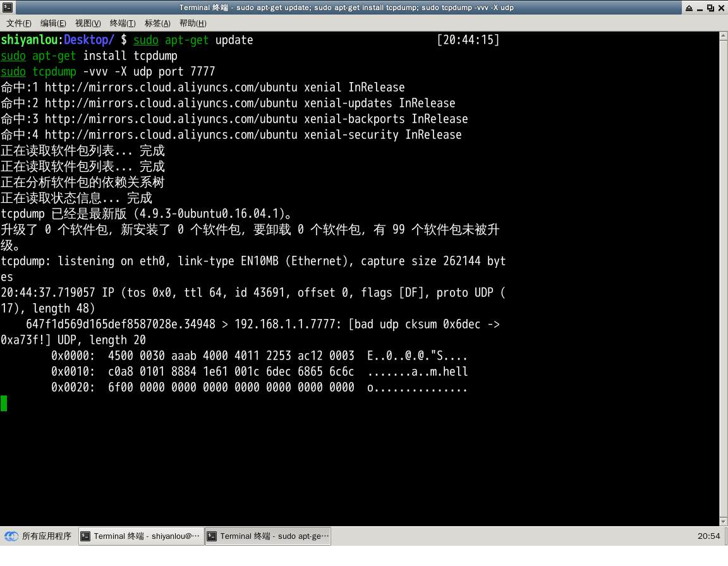Screen dimensions: 728x566
Task: Open the window menu icon in title bar
Action: pyautogui.click(x=7, y=8)
